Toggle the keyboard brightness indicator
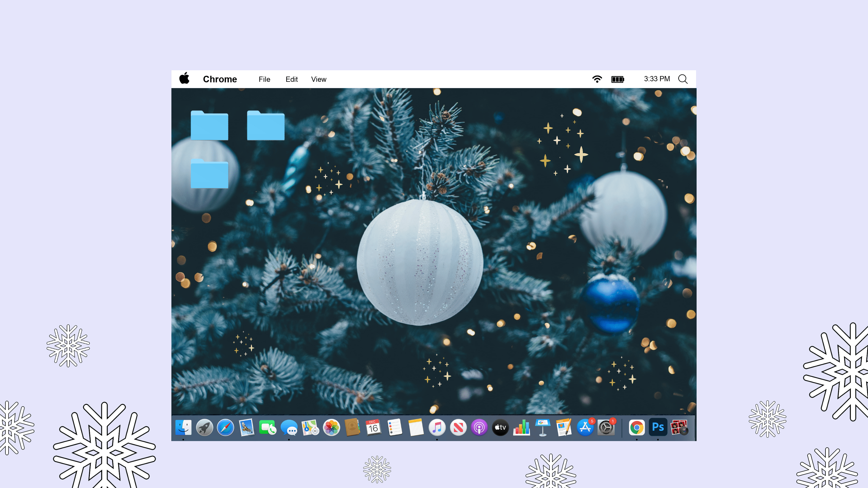 point(617,79)
